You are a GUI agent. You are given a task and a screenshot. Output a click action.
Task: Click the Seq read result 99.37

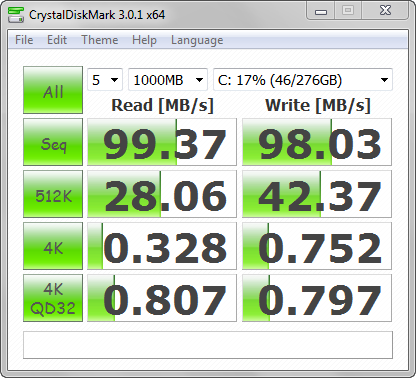coord(162,142)
